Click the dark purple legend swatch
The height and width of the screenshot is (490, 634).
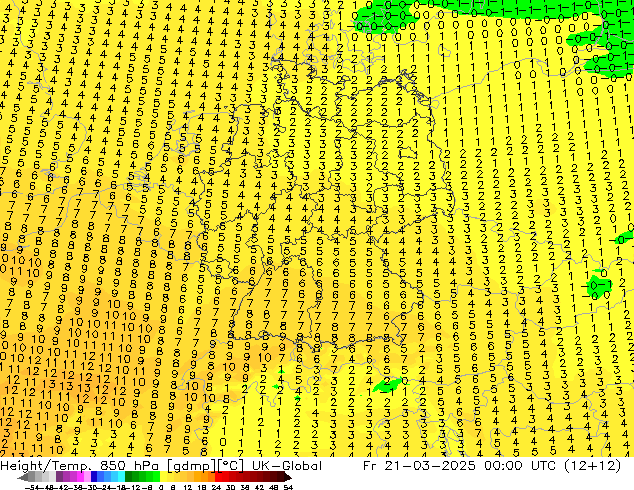pyautogui.click(x=59, y=477)
